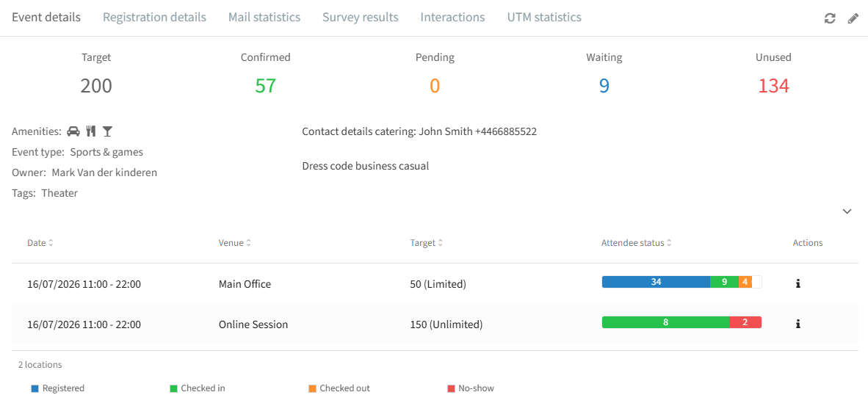This screenshot has height=403, width=868.
Task: Click the 50 (Limited) target cell
Action: pos(438,285)
